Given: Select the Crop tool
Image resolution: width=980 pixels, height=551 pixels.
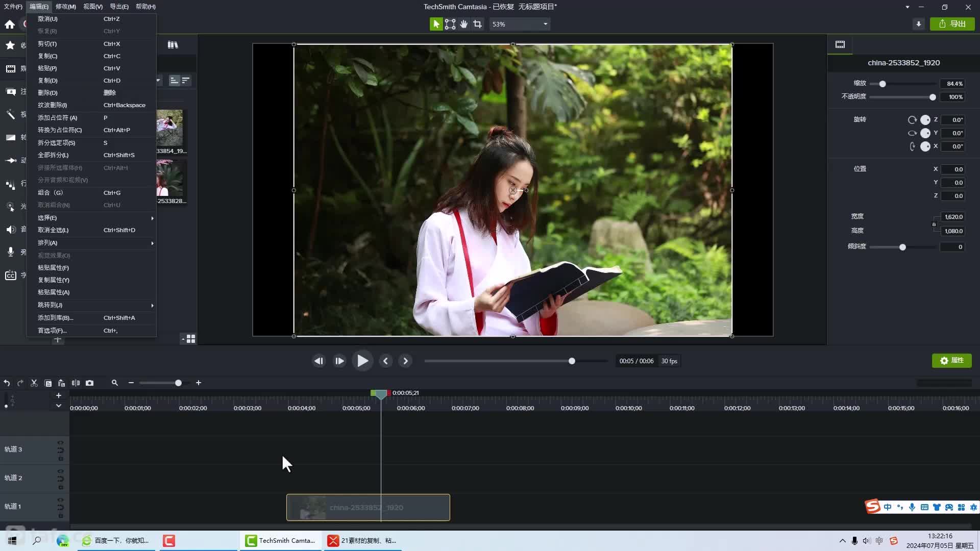Looking at the screenshot, I should 477,24.
